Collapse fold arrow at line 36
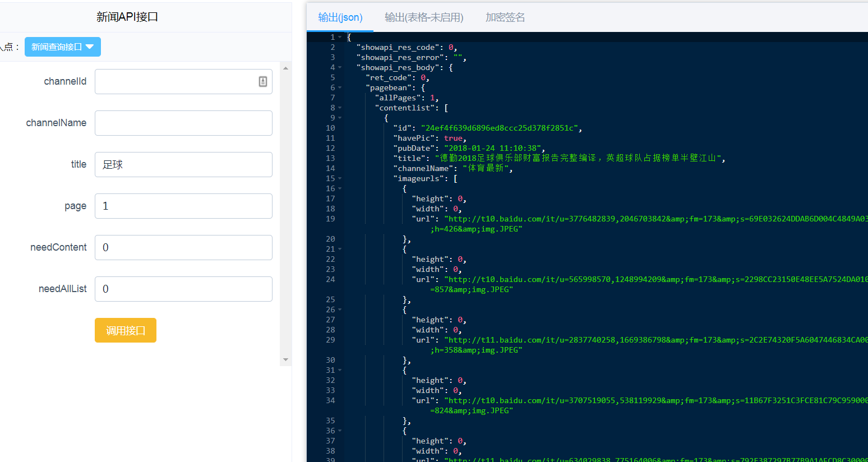The height and width of the screenshot is (462, 868). click(340, 431)
